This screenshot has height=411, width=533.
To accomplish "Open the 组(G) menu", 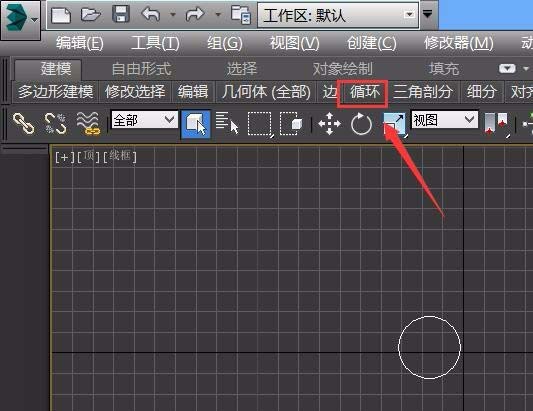I will tap(225, 43).
